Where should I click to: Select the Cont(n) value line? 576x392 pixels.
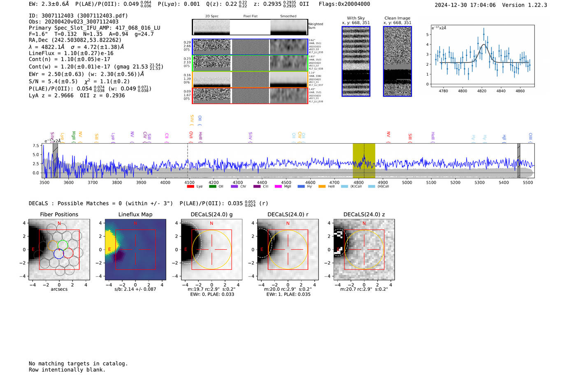(x=70, y=59)
